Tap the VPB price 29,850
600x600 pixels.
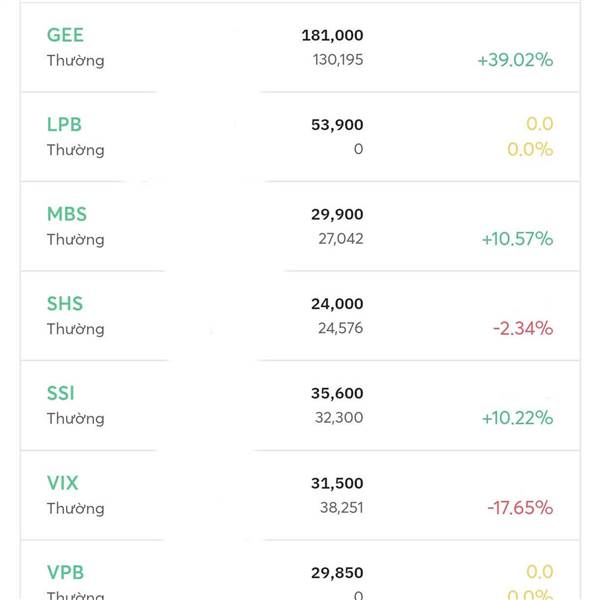[337, 573]
